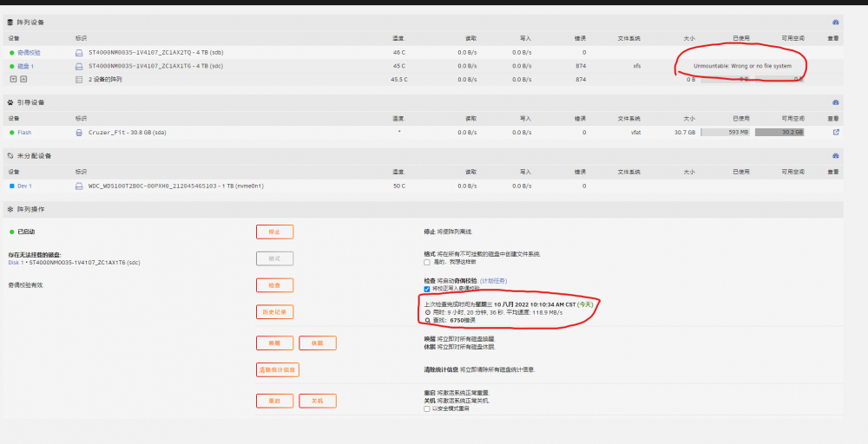
Task: Click the paw icon of 引导设备 section
Action: 10,102
